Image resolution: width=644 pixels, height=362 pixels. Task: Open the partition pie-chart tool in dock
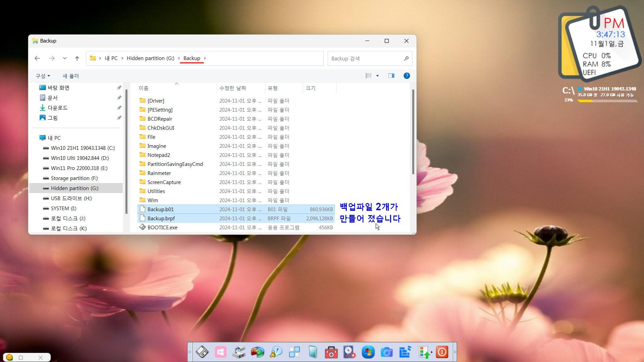coord(257,352)
